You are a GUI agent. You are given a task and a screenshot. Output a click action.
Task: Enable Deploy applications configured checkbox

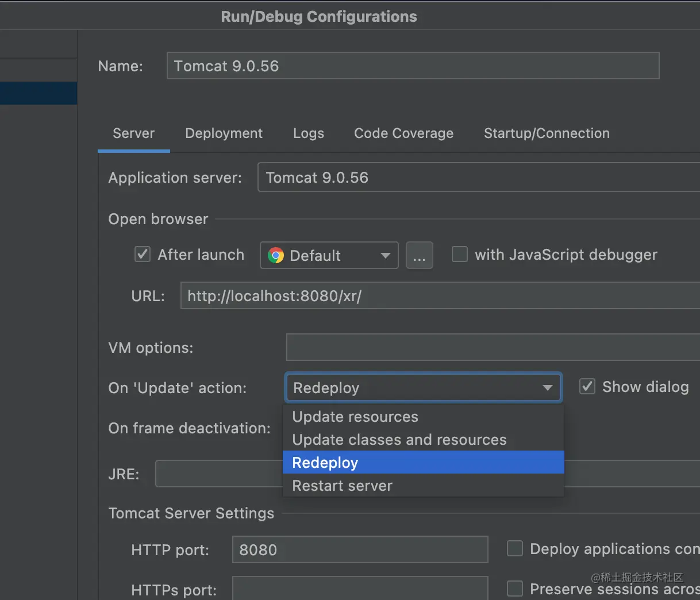pyautogui.click(x=515, y=548)
